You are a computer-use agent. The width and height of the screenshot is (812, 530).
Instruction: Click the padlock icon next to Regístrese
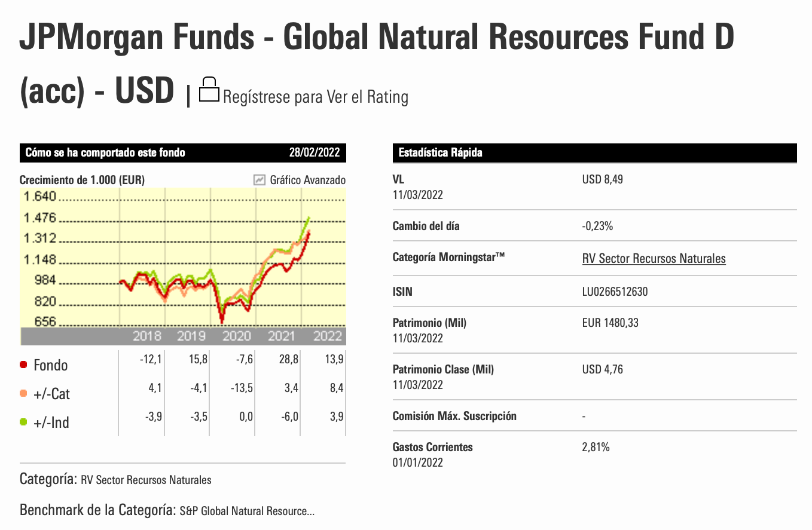pyautogui.click(x=209, y=90)
